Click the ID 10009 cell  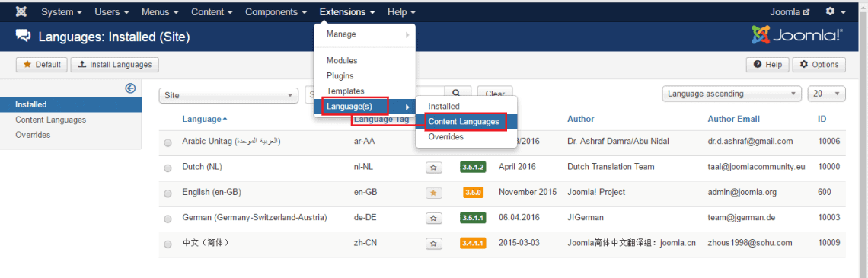(x=828, y=242)
